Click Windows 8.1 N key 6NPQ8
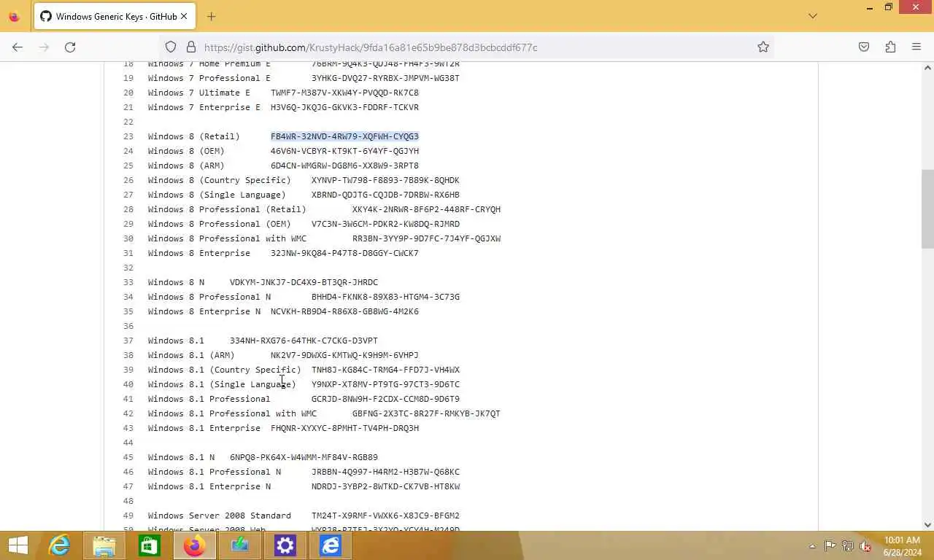This screenshot has width=934, height=560. 304,457
